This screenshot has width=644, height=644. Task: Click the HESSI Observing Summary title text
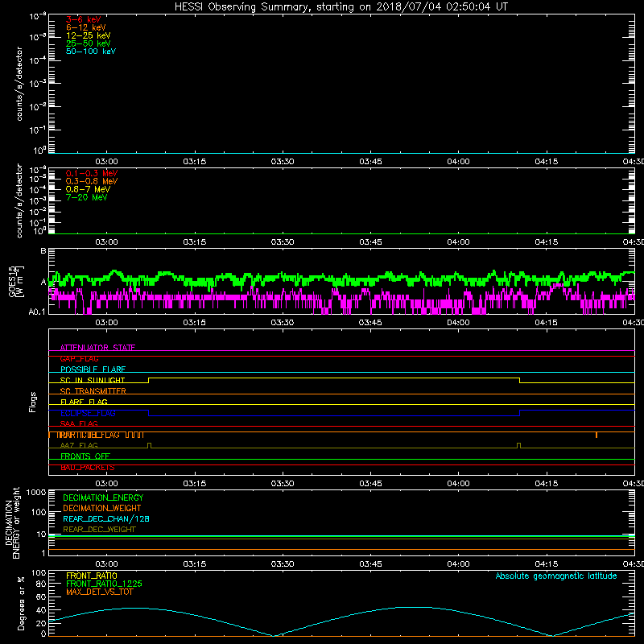click(341, 7)
